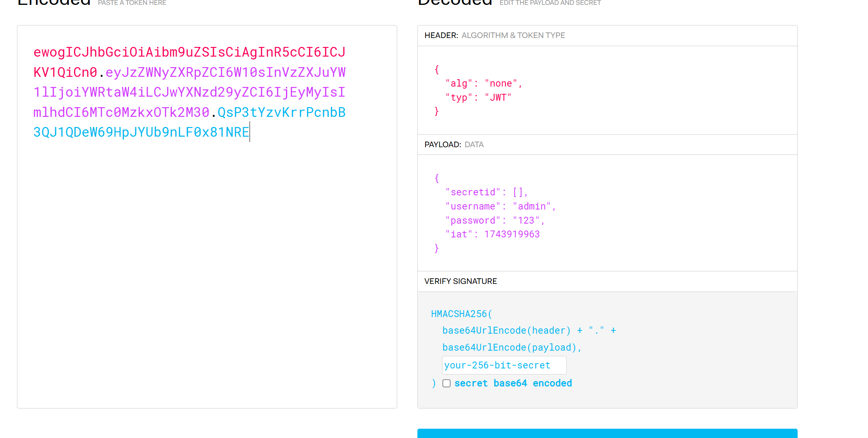
Task: Click the blue signature segment of the token
Action: tap(141, 132)
